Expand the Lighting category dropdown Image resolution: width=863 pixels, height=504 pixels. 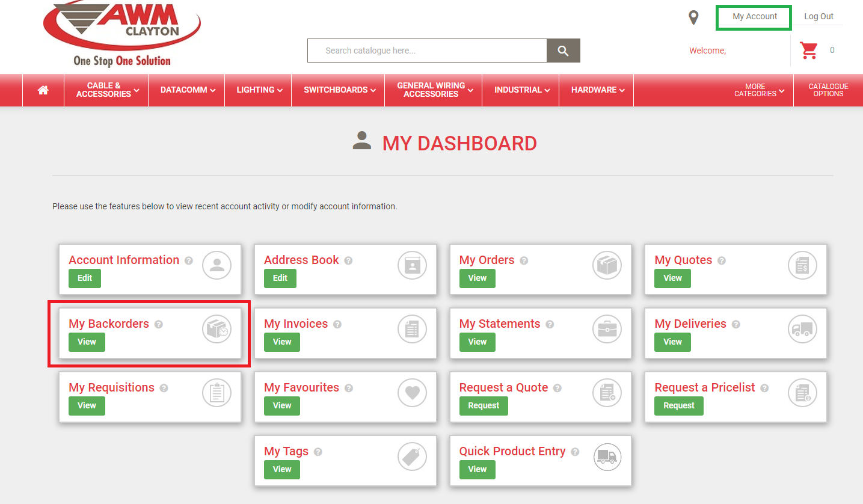coord(258,90)
